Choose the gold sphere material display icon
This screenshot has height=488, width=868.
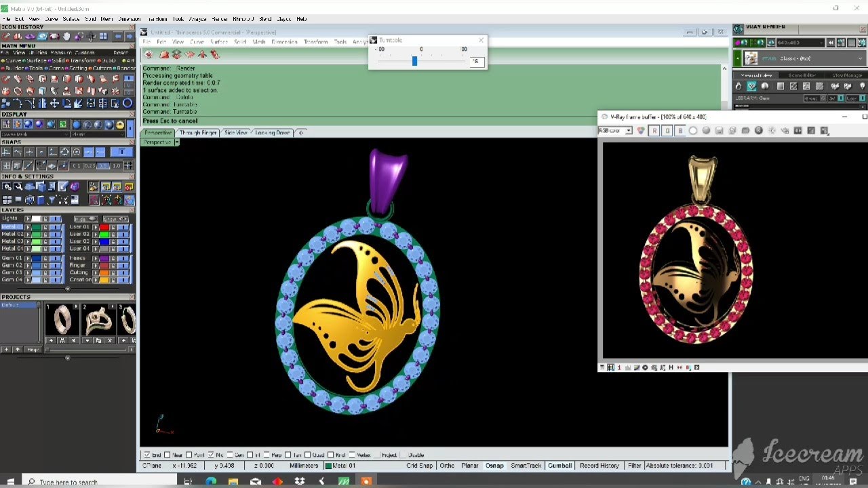pos(120,125)
